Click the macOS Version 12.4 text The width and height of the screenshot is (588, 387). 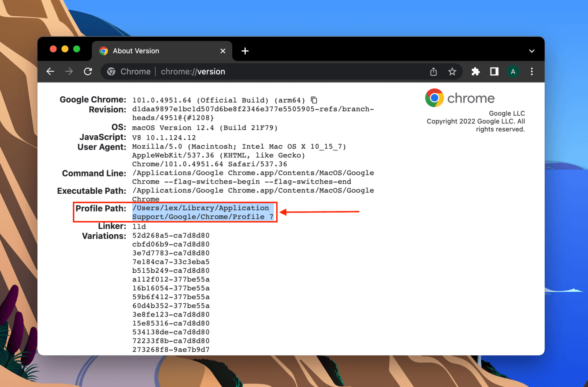click(x=205, y=128)
